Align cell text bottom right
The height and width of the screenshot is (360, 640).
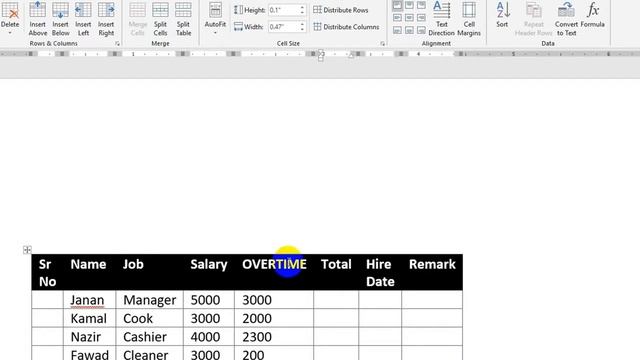421,30
